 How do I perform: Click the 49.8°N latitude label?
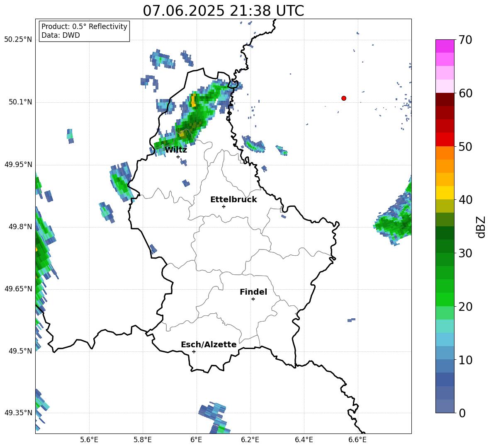coord(20,227)
